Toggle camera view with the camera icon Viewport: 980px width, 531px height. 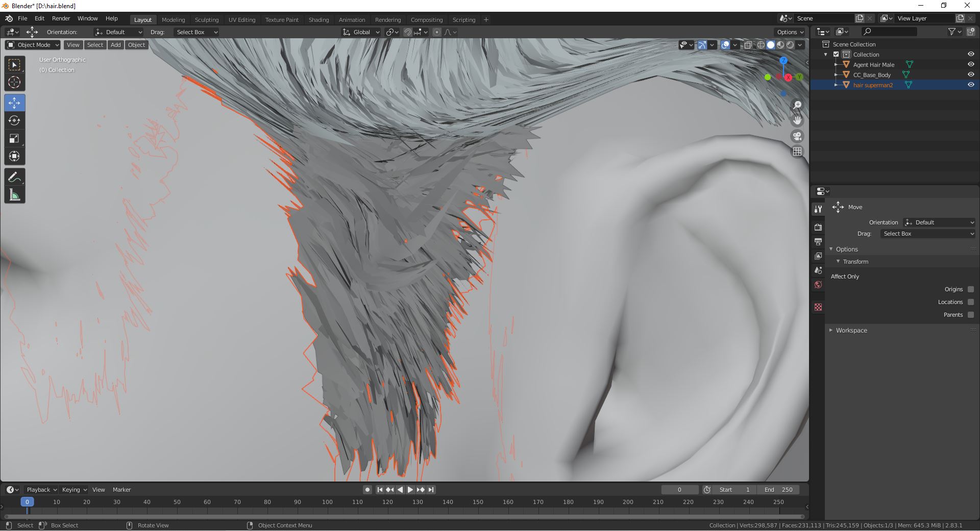point(797,136)
